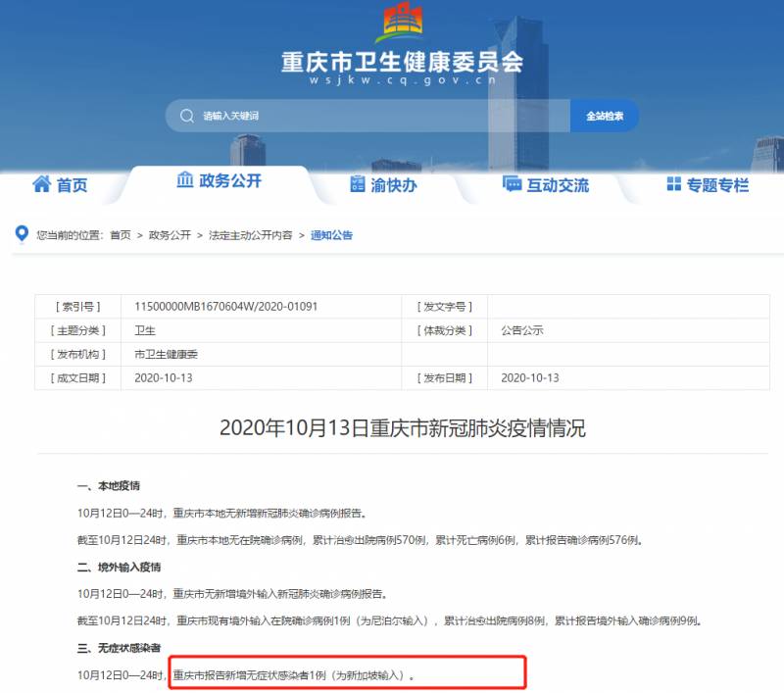The height and width of the screenshot is (693, 784).
Task: Click the home icon beside 首页
Action: 41,182
